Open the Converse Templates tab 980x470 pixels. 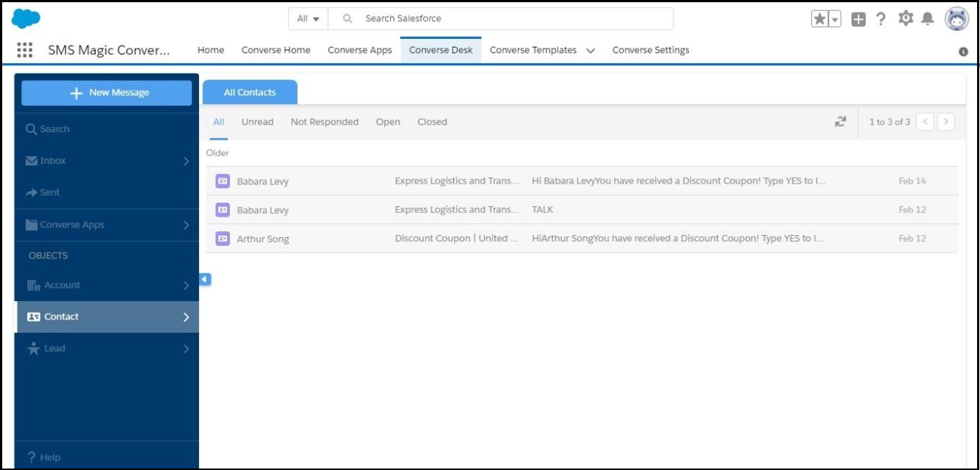533,50
